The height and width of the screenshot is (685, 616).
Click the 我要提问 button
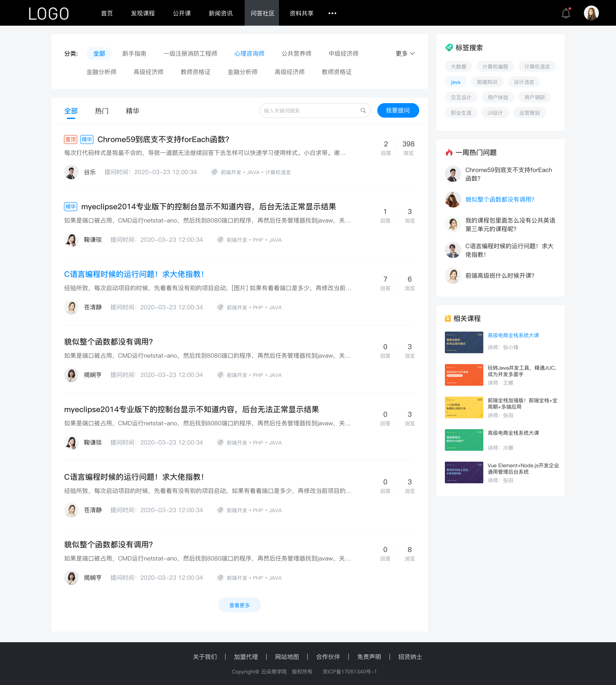[x=398, y=110]
